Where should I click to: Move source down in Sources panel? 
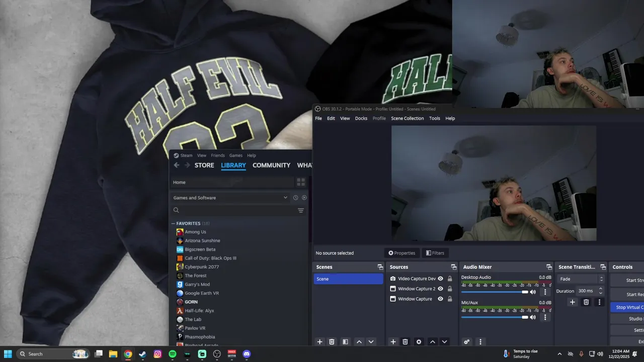pyautogui.click(x=444, y=342)
